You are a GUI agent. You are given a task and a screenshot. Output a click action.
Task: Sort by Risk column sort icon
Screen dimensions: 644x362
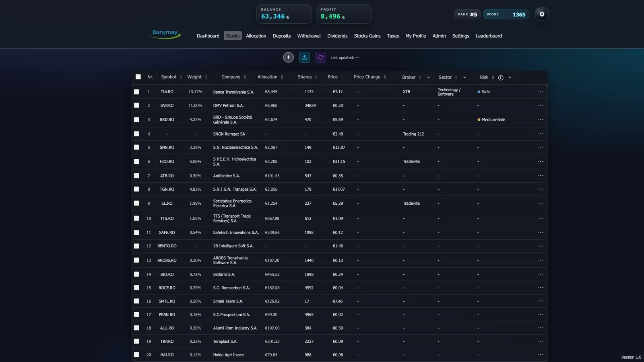493,78
